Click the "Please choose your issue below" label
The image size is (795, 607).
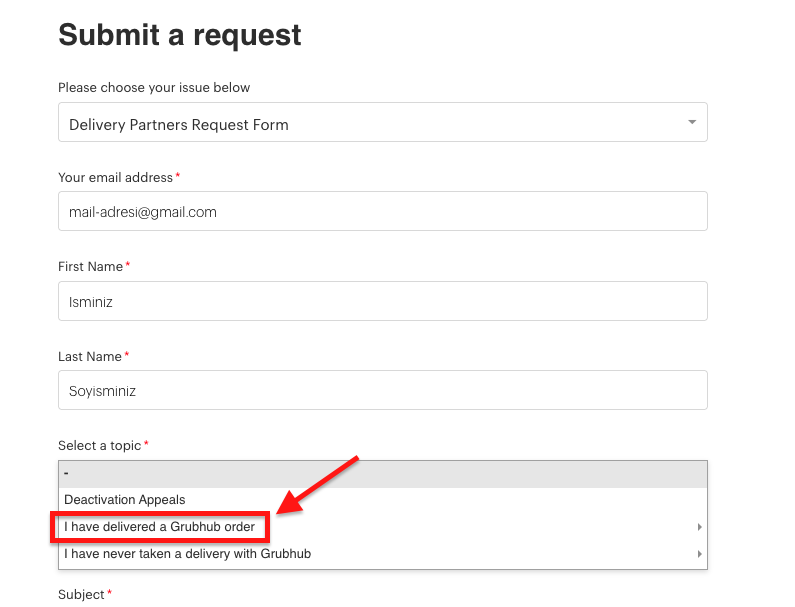(x=154, y=88)
